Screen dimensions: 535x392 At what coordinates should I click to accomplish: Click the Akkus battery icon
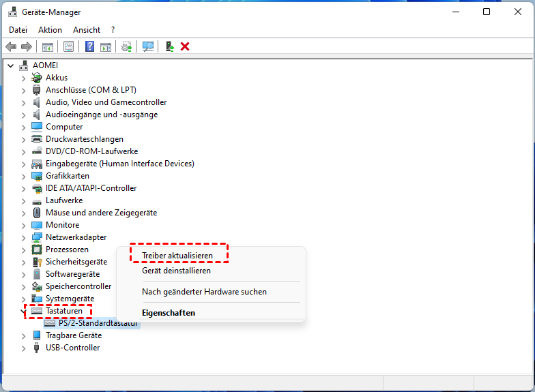[37, 78]
